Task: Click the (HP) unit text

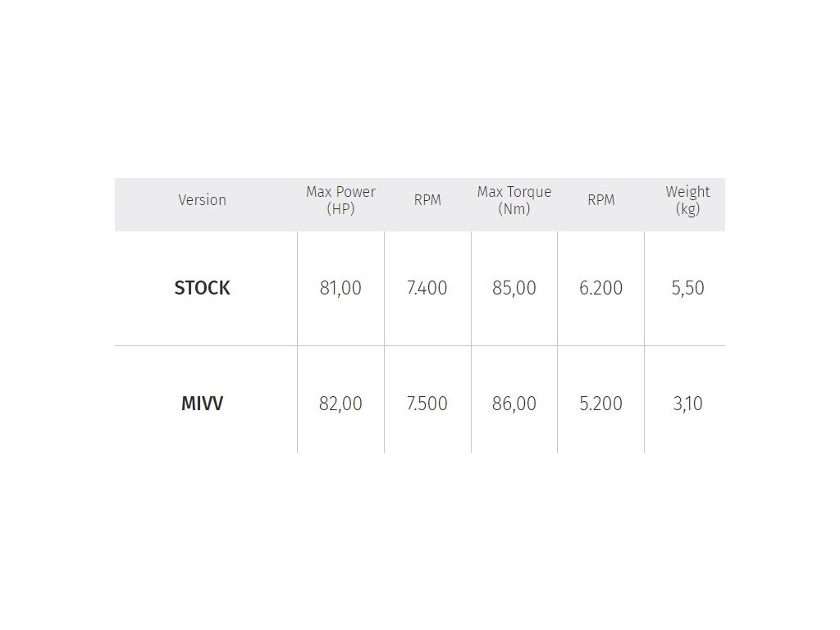Action: pos(340,209)
